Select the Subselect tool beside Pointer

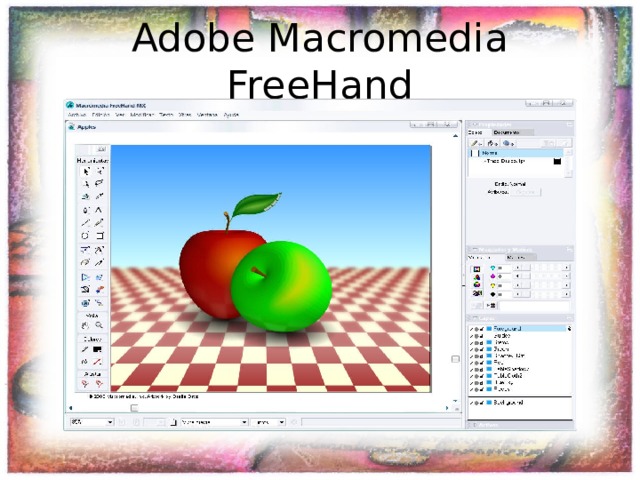99,172
